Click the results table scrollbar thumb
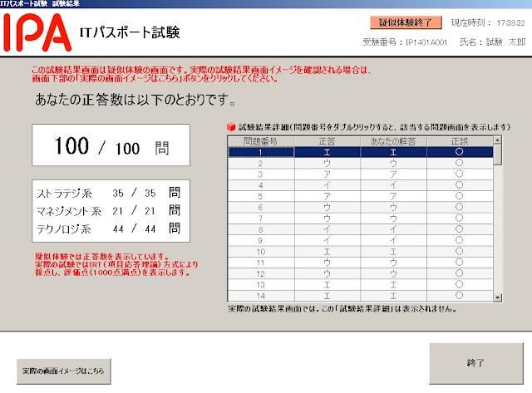Image resolution: width=532 pixels, height=393 pixels. (x=497, y=155)
